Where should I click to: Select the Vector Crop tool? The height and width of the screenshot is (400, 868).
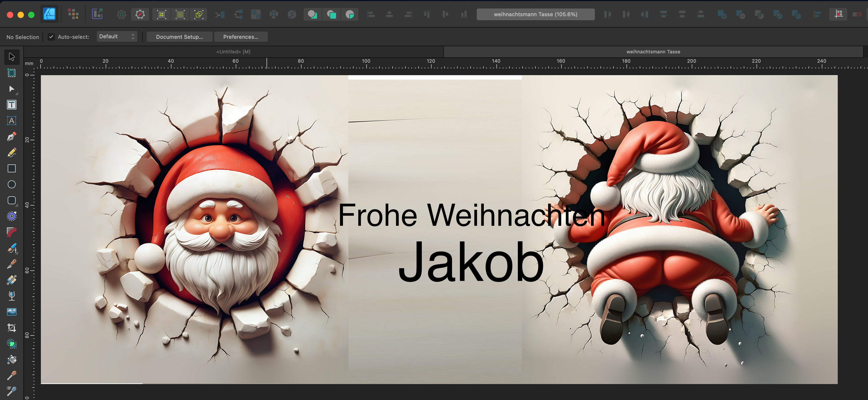click(11, 328)
